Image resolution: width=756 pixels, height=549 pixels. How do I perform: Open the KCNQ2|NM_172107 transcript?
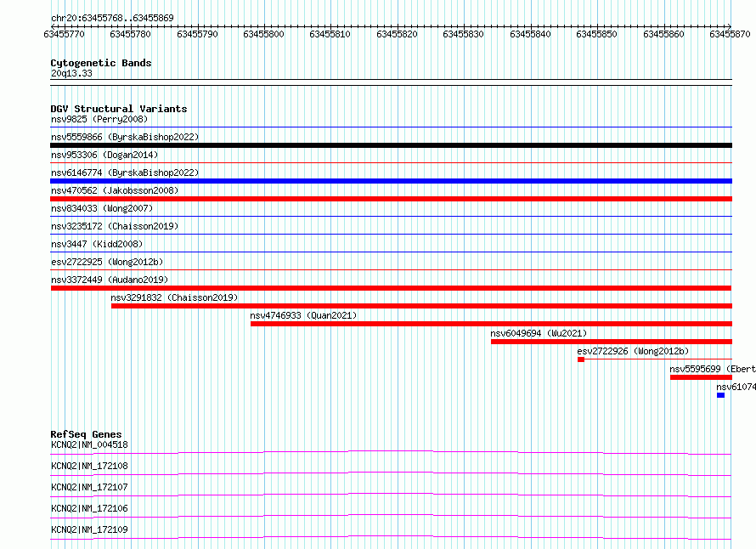[x=89, y=487]
